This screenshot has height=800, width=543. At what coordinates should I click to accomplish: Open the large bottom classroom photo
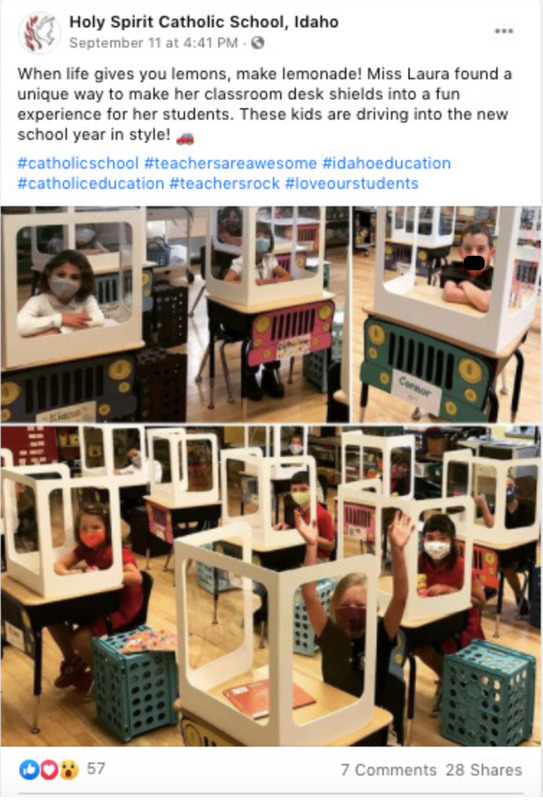(x=271, y=586)
